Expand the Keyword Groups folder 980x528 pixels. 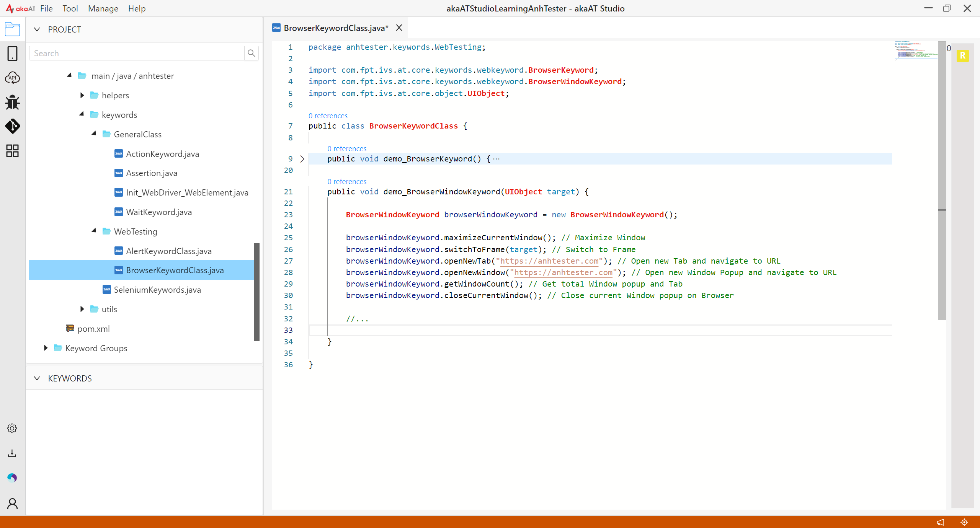point(46,348)
